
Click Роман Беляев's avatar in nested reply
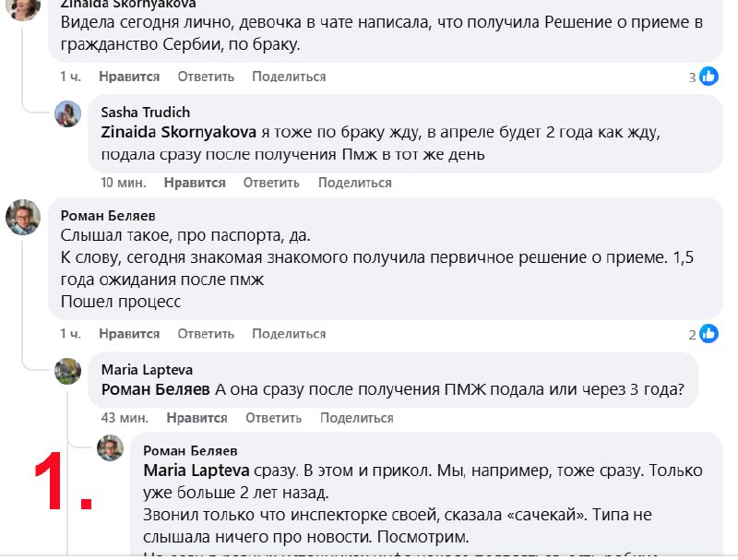point(111,449)
